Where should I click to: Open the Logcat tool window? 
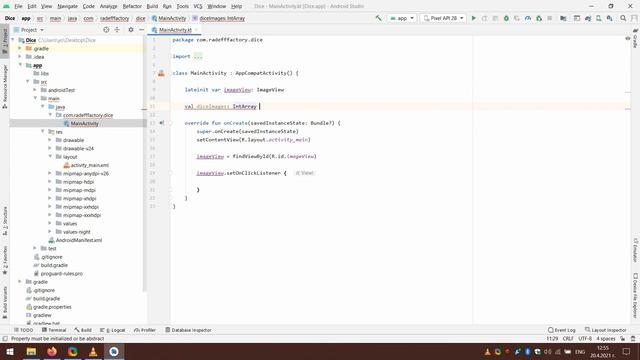pos(113,330)
